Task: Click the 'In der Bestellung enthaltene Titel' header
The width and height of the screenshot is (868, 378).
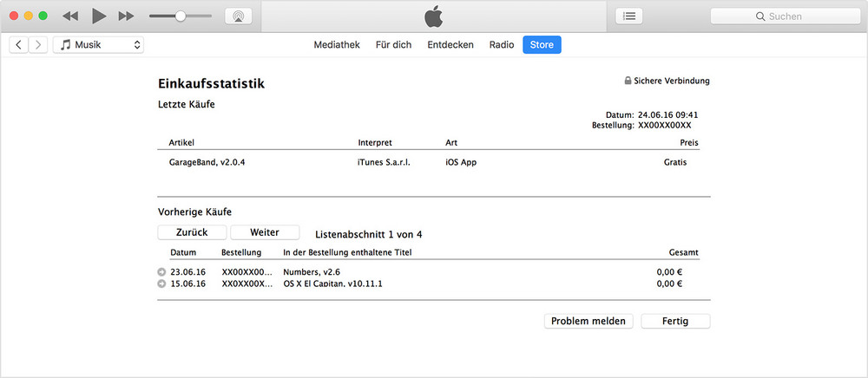Action: (x=348, y=252)
